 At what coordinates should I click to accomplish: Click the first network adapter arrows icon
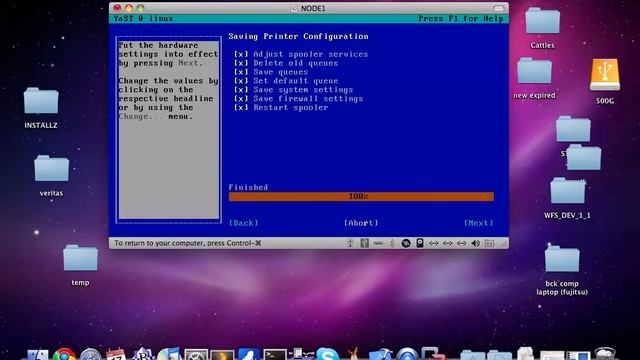pyautogui.click(x=433, y=243)
